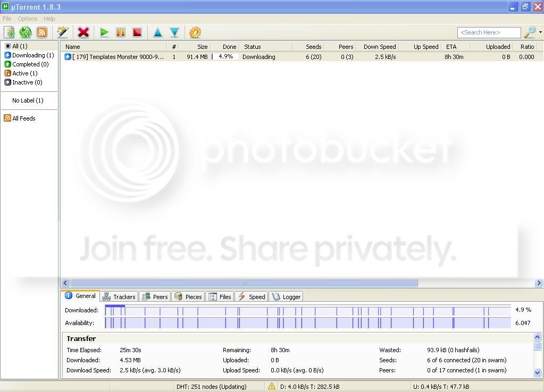This screenshot has width=544, height=392.
Task: Click the 4.9% progress bar cell
Action: [x=225, y=56]
